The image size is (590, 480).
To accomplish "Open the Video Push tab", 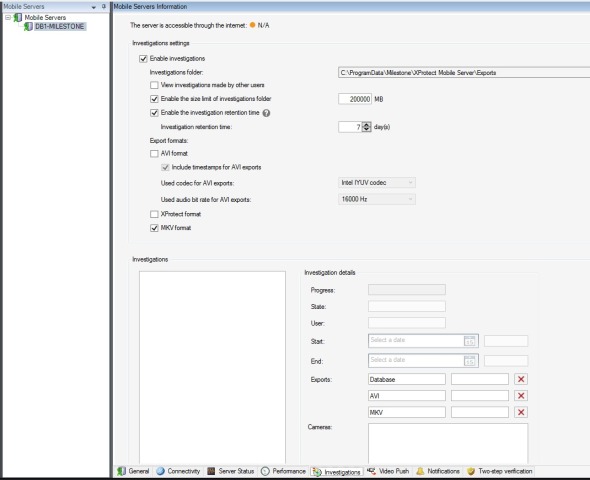I will 388,471.
